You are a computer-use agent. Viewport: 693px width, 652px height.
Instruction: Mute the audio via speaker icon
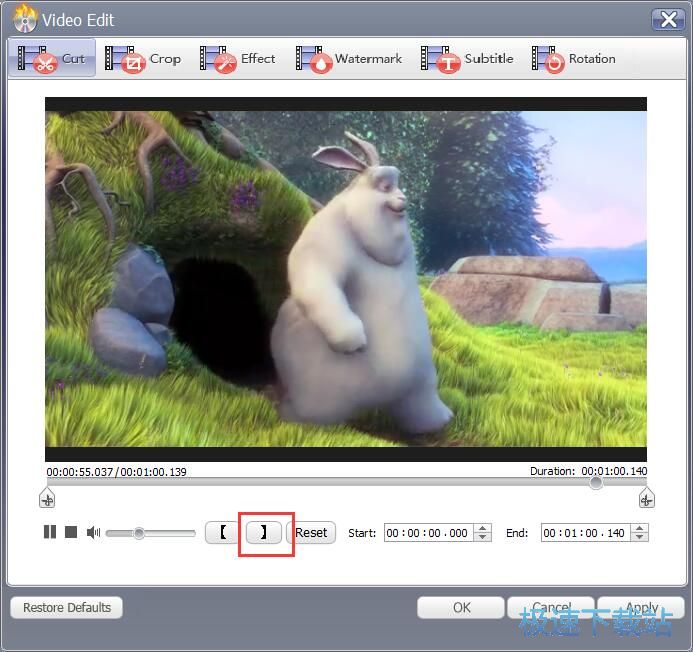point(93,532)
